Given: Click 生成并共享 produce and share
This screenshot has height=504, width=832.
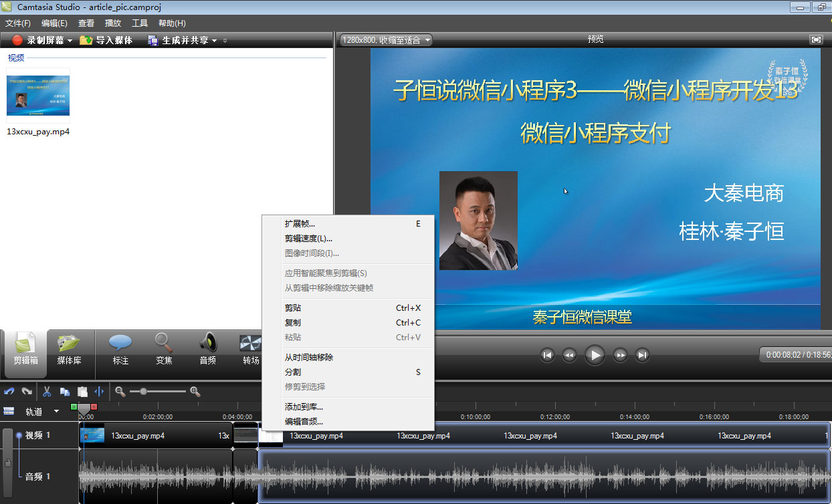Looking at the screenshot, I should click(179, 40).
